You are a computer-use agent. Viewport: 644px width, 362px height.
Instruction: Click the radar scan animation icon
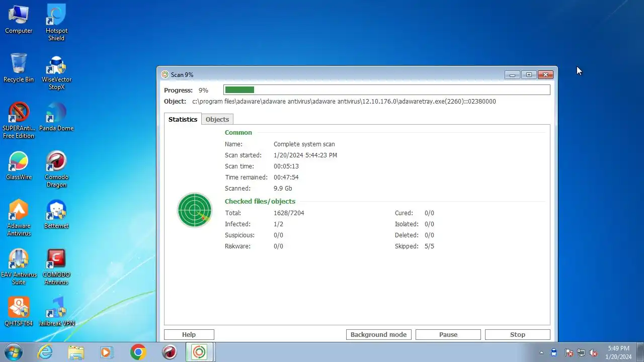click(195, 210)
